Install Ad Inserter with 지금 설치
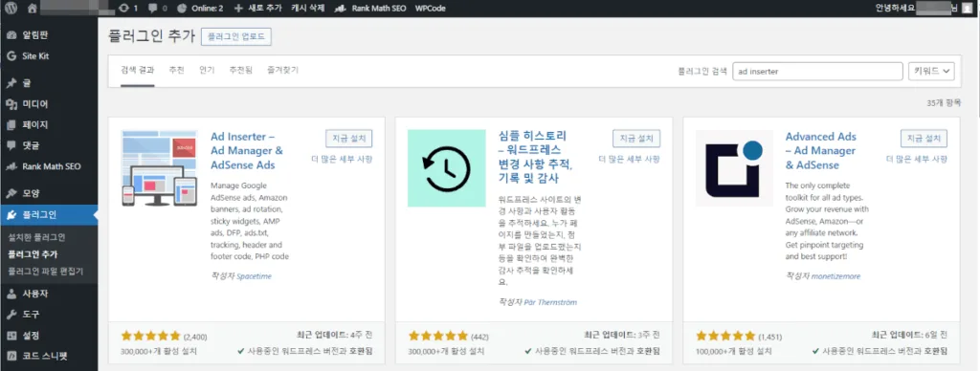 348,138
